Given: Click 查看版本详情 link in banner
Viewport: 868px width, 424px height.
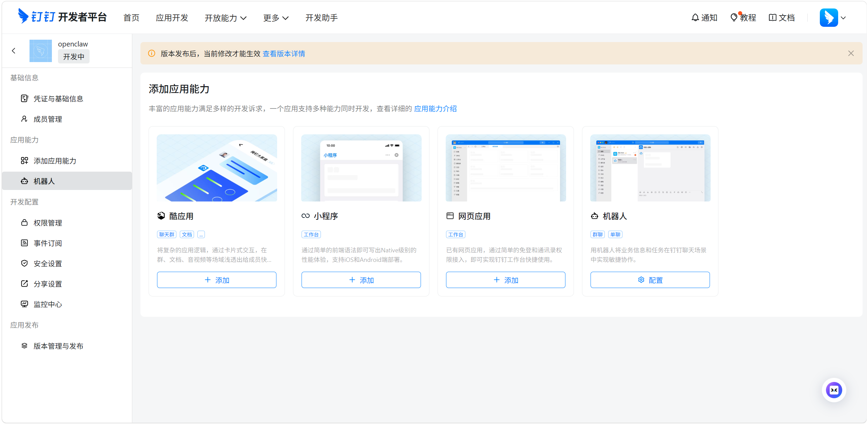Looking at the screenshot, I should [x=284, y=54].
